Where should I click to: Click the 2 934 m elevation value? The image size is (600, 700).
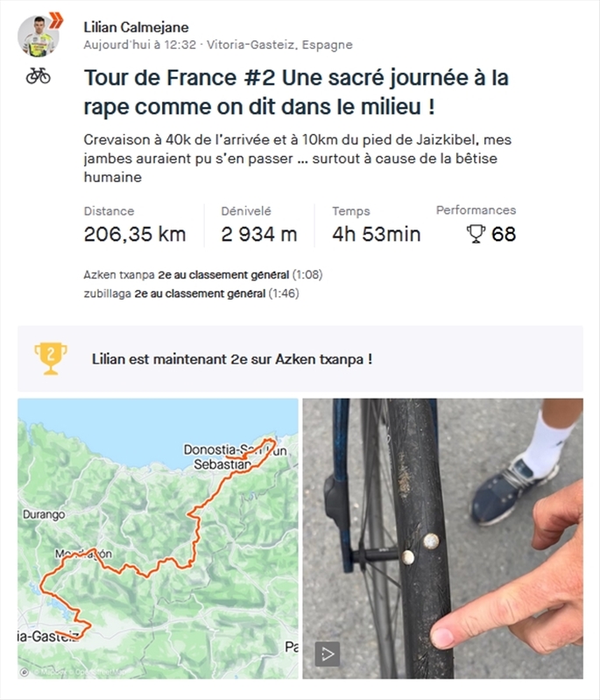click(x=259, y=235)
